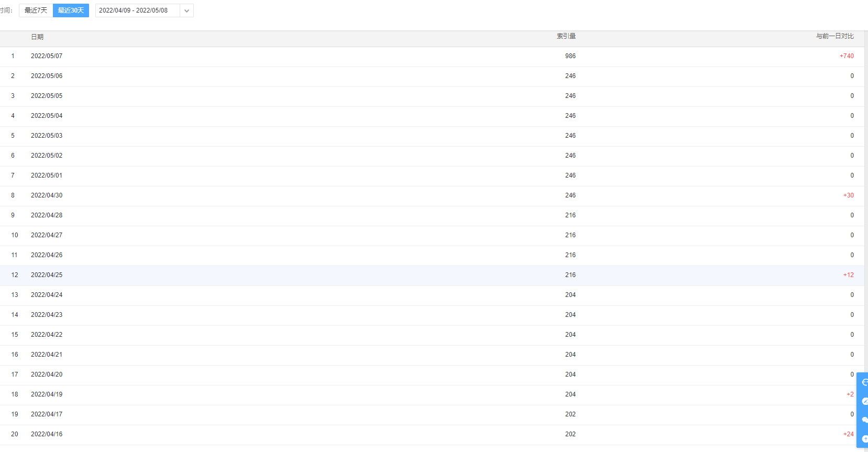Open the WeChat chat bubbles icon
868x452 pixels.
click(x=864, y=420)
